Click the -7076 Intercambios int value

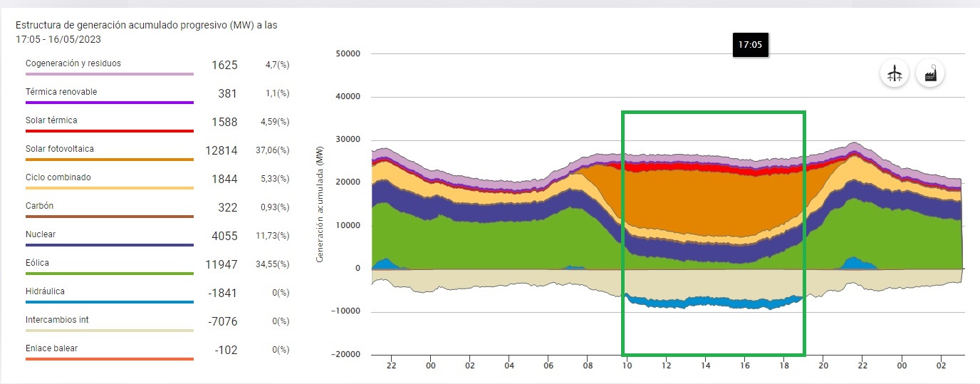pyautogui.click(x=224, y=321)
